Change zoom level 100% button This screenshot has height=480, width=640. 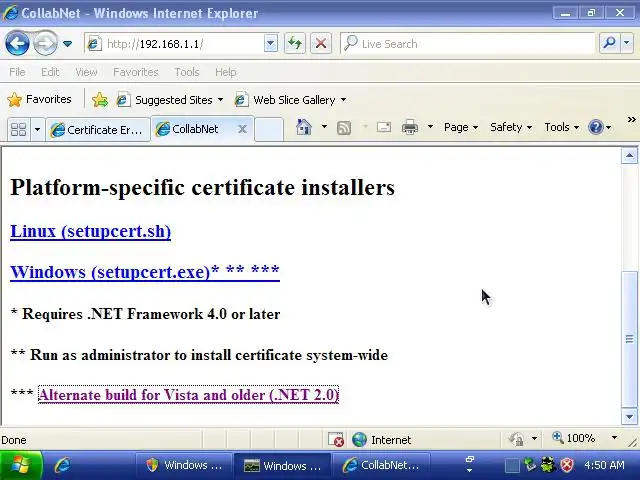click(x=574, y=438)
